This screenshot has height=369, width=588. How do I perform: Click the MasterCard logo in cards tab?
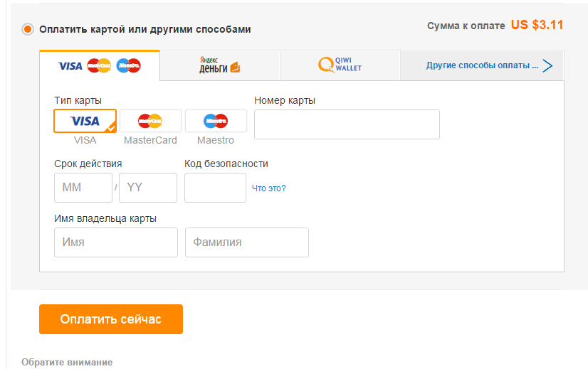click(99, 66)
